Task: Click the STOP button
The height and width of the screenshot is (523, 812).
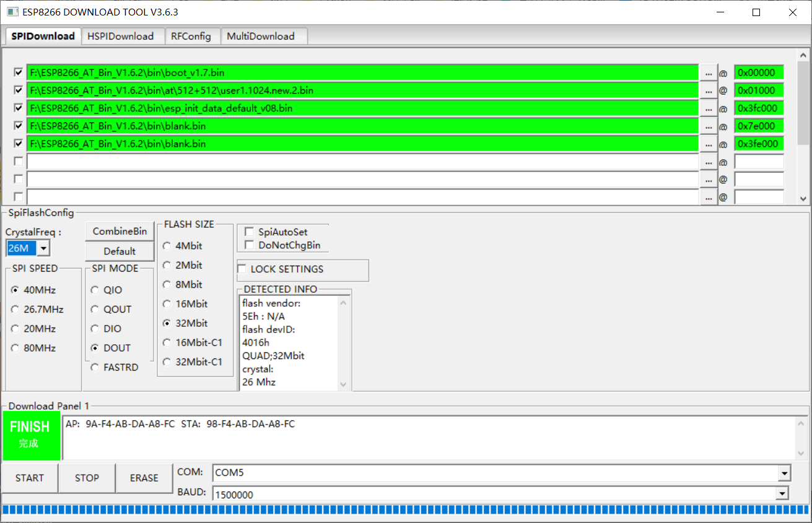Action: click(x=87, y=478)
